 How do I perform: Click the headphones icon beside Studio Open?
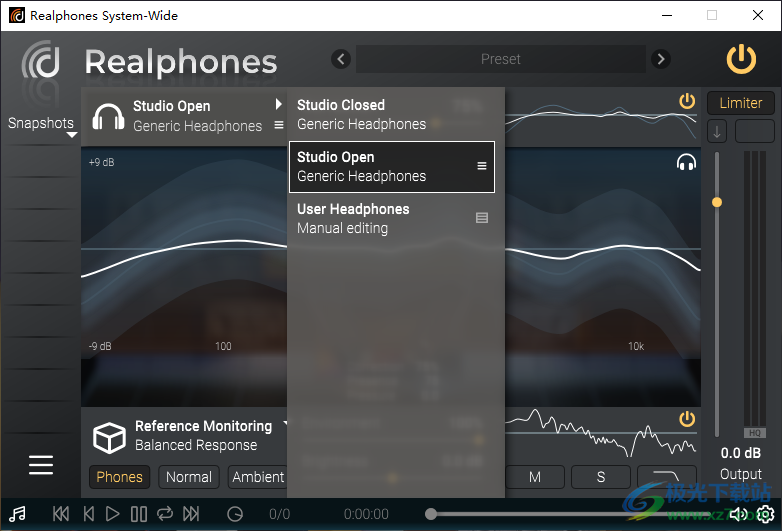(108, 117)
